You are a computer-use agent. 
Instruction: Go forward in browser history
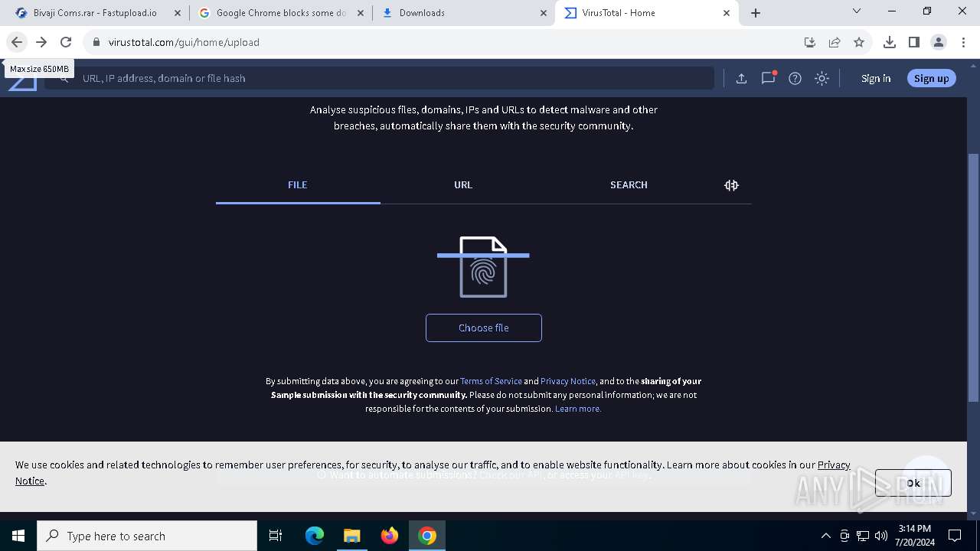coord(41,42)
